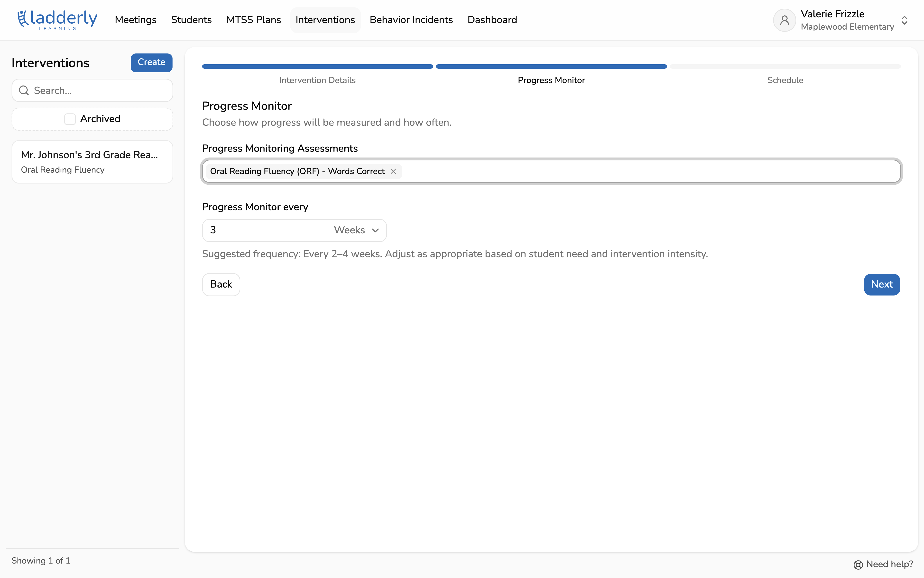The image size is (924, 578).
Task: Click the Need help lifebuoy icon
Action: [x=858, y=565]
